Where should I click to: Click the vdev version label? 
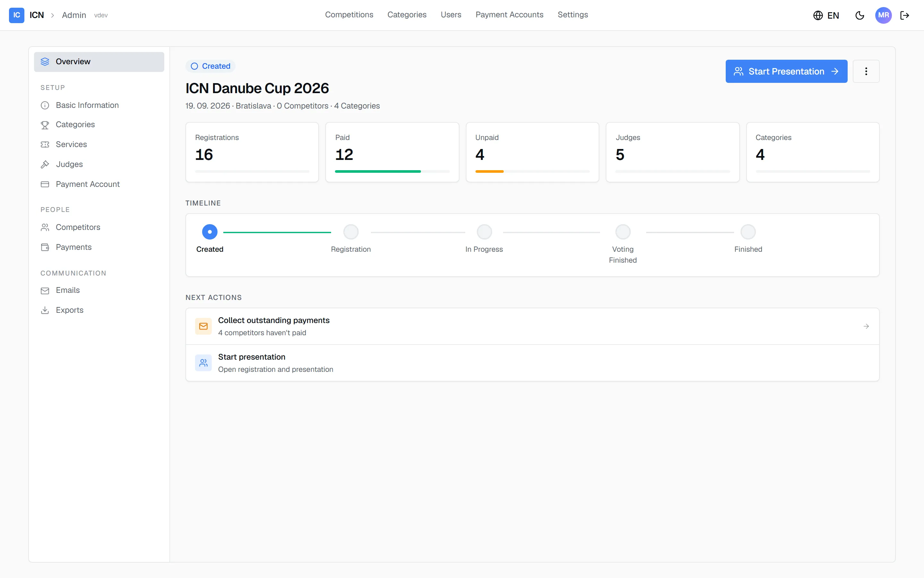point(101,15)
